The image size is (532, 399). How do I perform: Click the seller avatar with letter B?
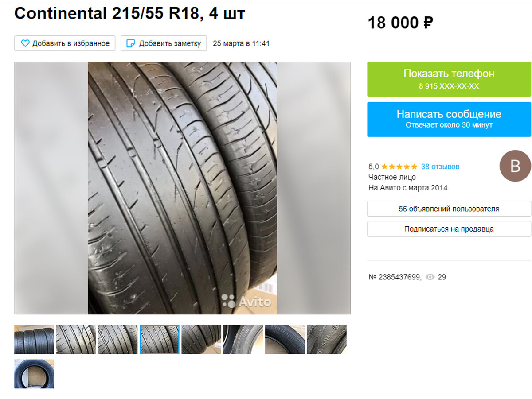515,166
